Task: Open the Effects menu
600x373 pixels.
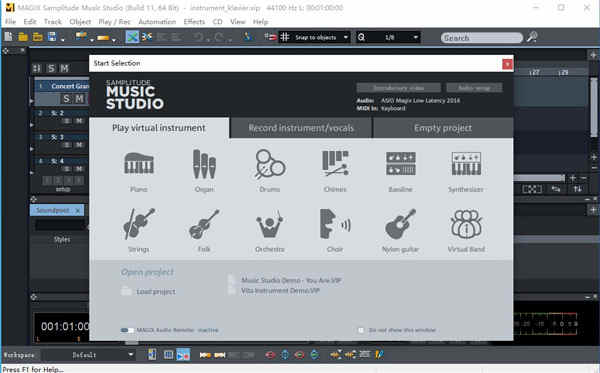Action: (x=194, y=22)
